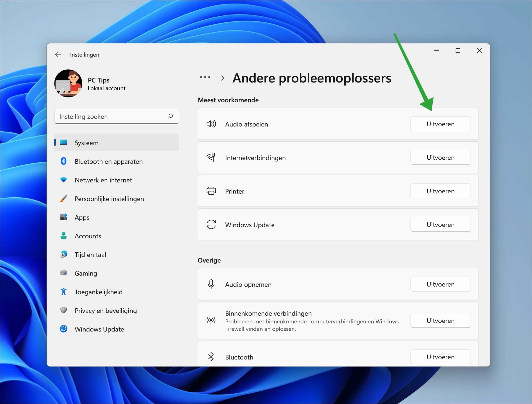532x404 pixels.
Task: Click the Netwerk wifi icon in sidebar
Action: [64, 180]
